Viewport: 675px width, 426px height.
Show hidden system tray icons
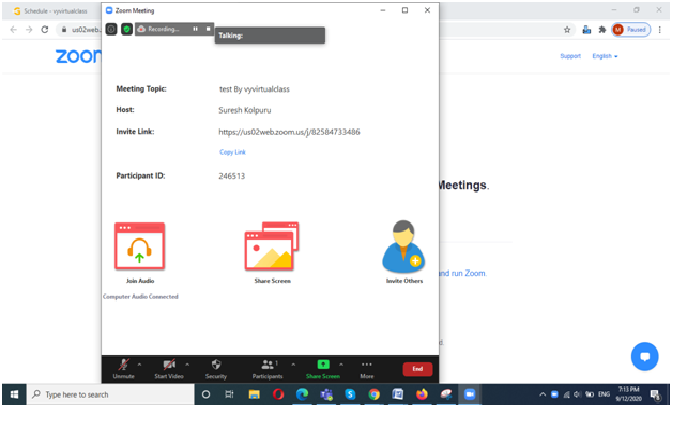click(x=542, y=394)
